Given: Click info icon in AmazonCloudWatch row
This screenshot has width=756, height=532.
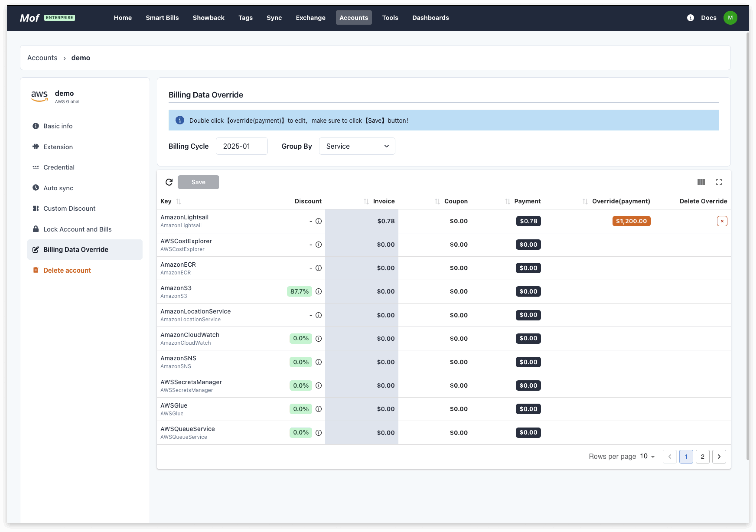Looking at the screenshot, I should 318,338.
